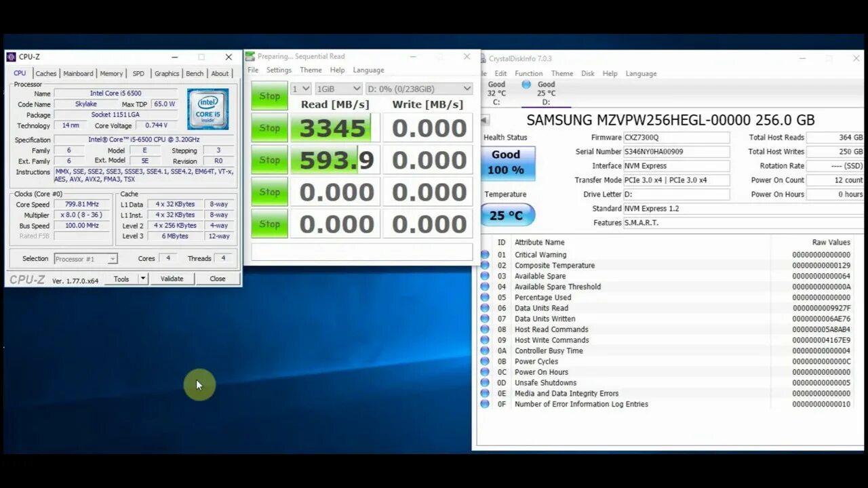Open CrystalDiskMark Settings menu
This screenshot has height=488, width=868.
(x=279, y=70)
